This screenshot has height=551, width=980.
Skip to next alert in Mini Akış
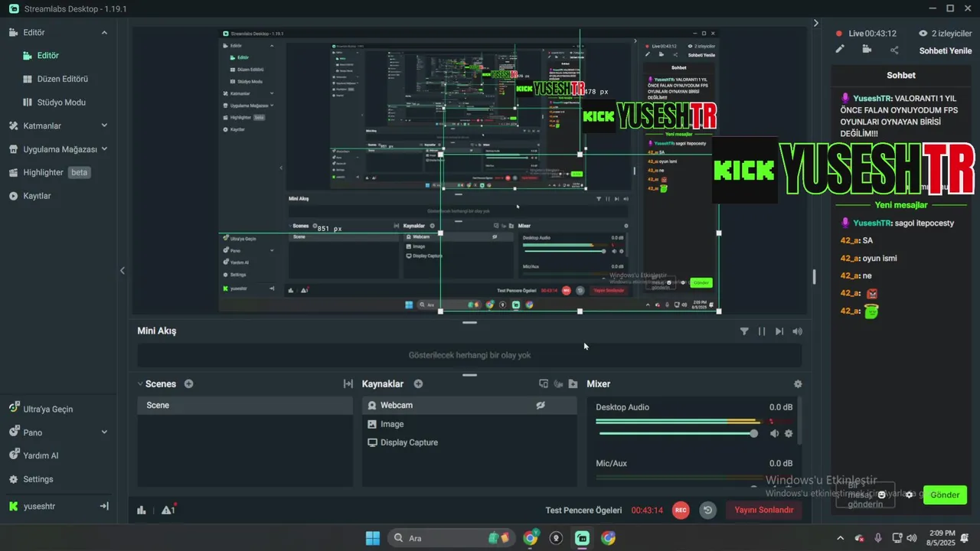(779, 331)
